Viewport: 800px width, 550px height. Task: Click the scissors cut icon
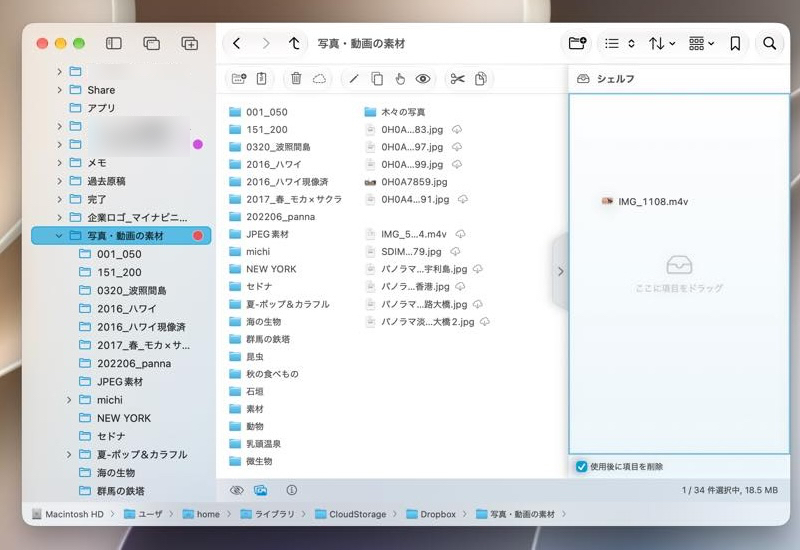tap(457, 79)
